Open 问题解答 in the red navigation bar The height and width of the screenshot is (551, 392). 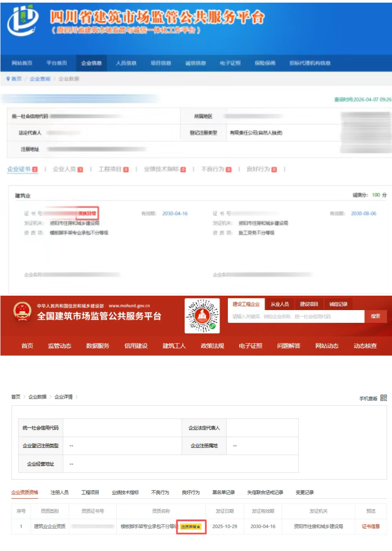pyautogui.click(x=289, y=346)
